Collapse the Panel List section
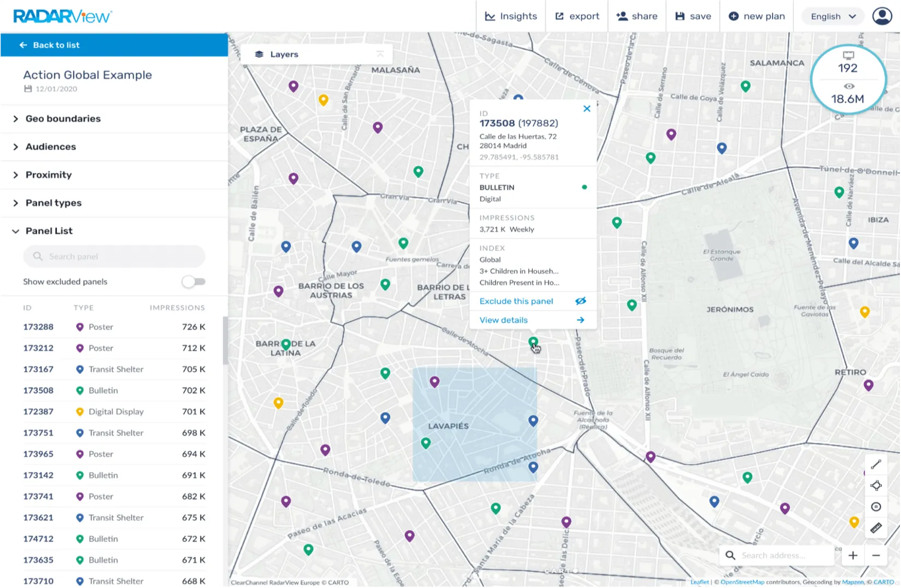This screenshot has height=588, width=901. [x=49, y=231]
